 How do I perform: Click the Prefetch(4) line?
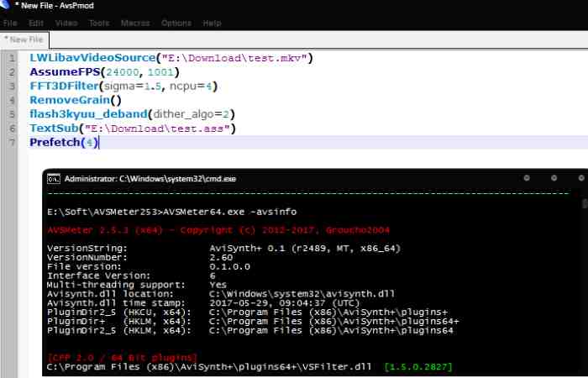click(64, 143)
